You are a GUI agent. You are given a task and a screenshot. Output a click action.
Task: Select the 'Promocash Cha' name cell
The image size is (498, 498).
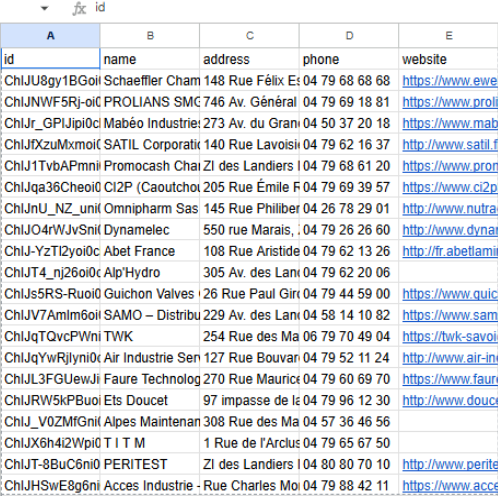coord(150,166)
